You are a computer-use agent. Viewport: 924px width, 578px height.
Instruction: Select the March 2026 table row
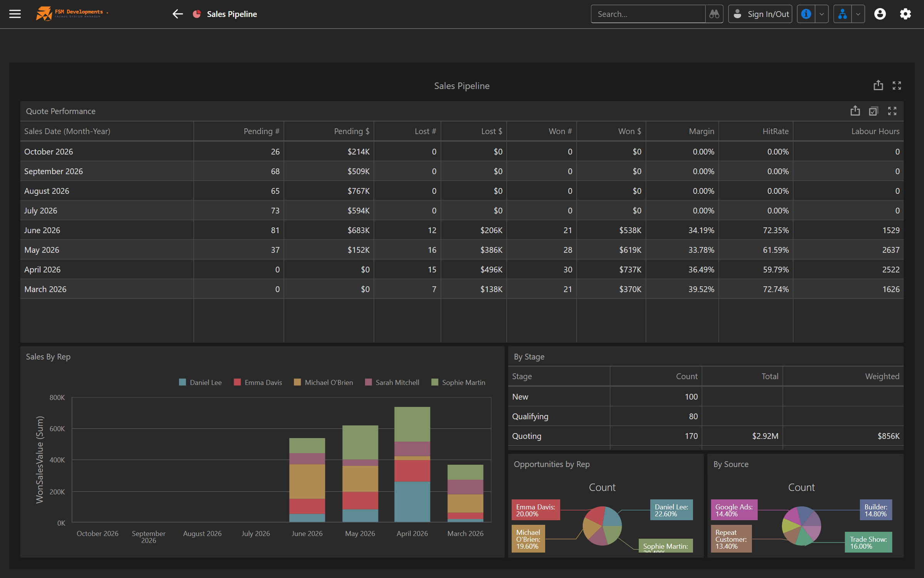tap(462, 289)
